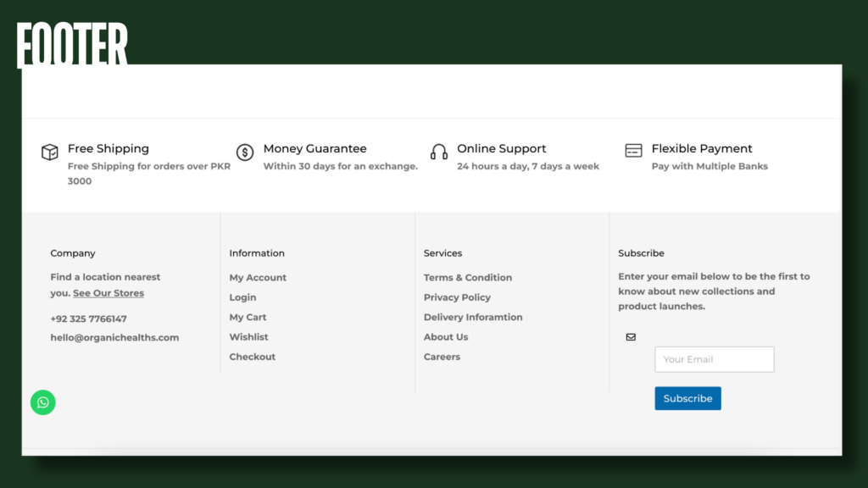Image resolution: width=868 pixels, height=488 pixels.
Task: Open the See Our Stores link
Action: (108, 293)
